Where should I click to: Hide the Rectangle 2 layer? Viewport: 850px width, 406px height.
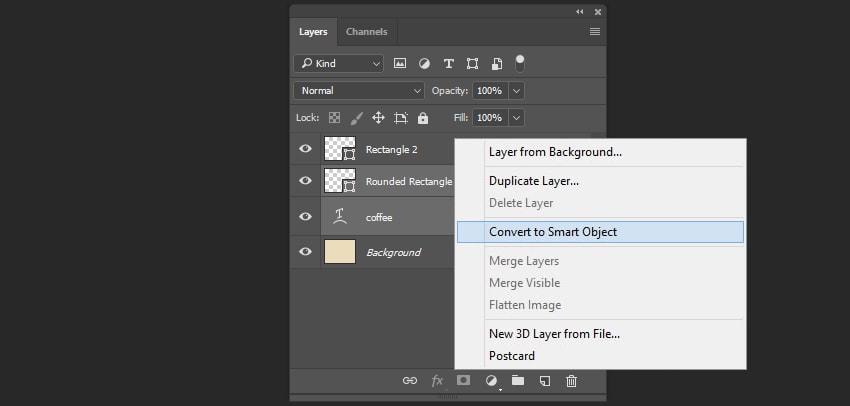(305, 149)
